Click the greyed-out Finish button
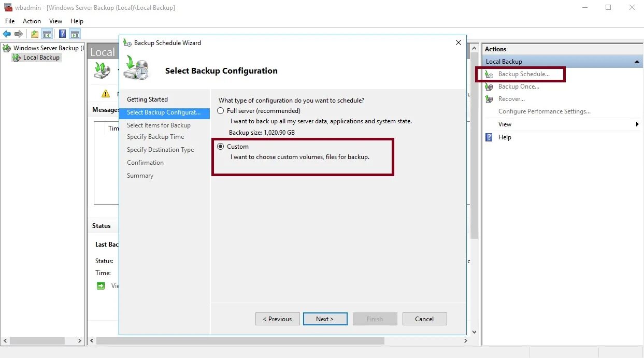This screenshot has width=644, height=358. tap(375, 319)
